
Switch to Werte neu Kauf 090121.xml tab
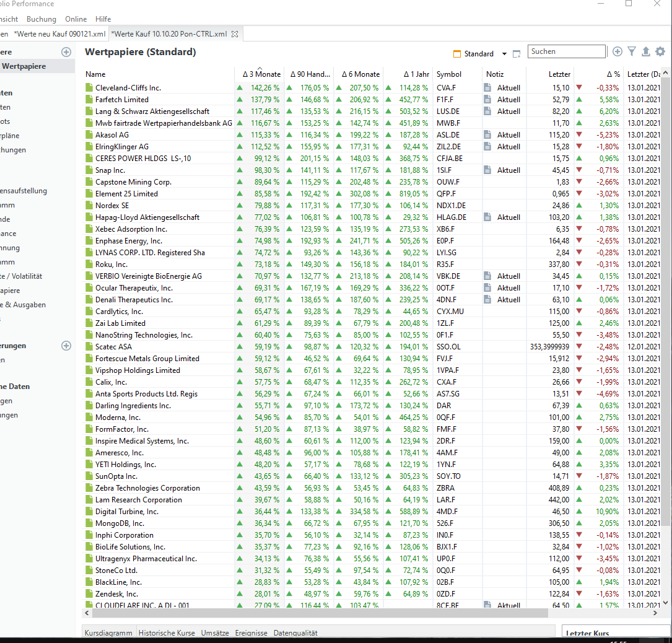[59, 34]
